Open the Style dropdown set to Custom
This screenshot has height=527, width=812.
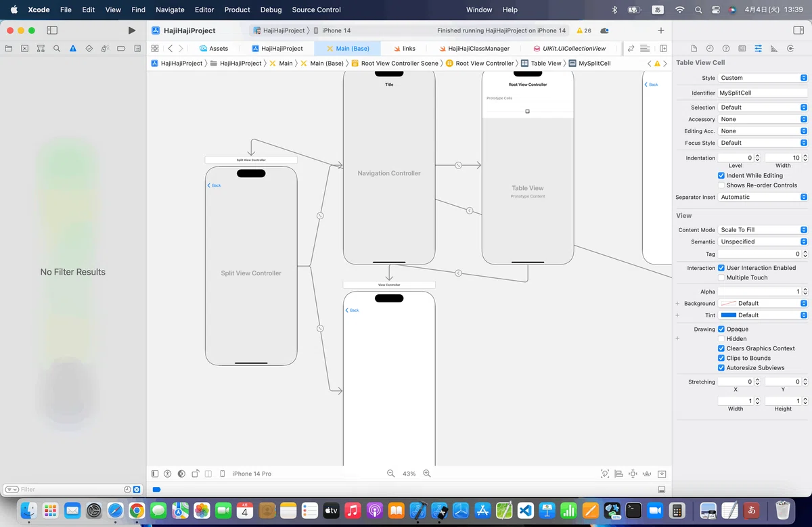[x=763, y=78]
